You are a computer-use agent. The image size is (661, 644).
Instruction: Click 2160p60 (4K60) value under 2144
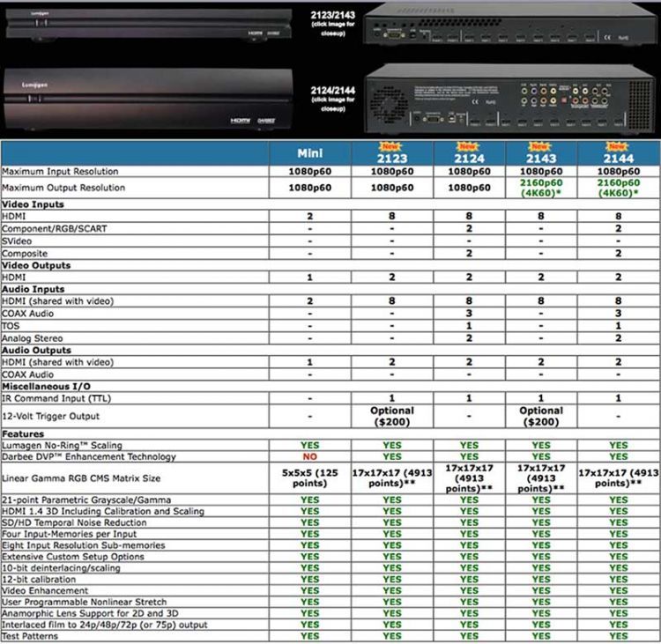point(619,188)
